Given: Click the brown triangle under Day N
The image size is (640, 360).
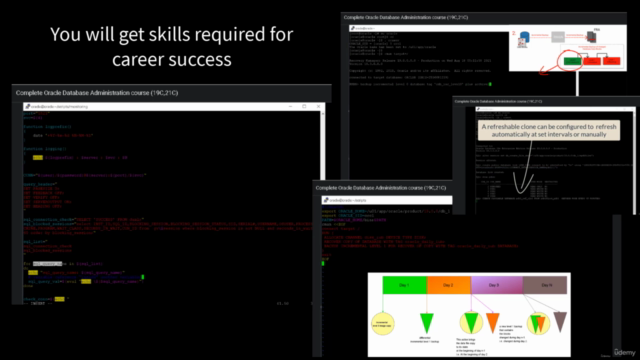Looking at the screenshot, I should click(x=560, y=322).
